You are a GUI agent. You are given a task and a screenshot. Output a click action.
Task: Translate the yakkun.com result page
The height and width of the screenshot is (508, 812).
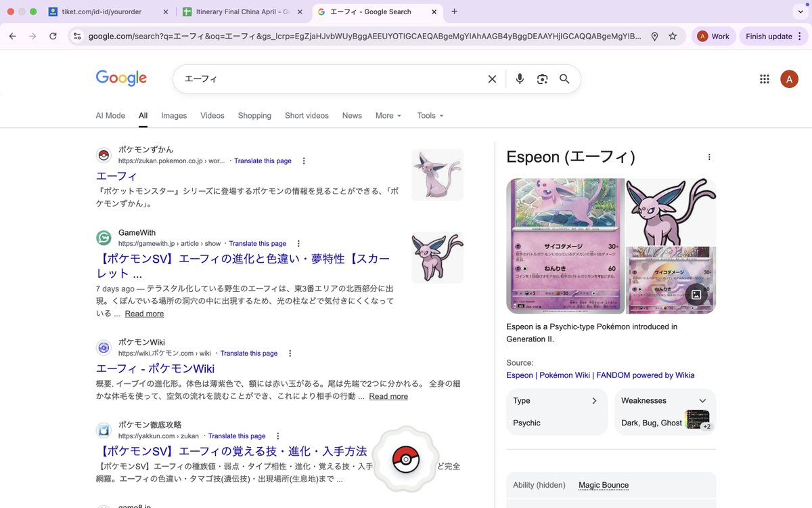237,436
